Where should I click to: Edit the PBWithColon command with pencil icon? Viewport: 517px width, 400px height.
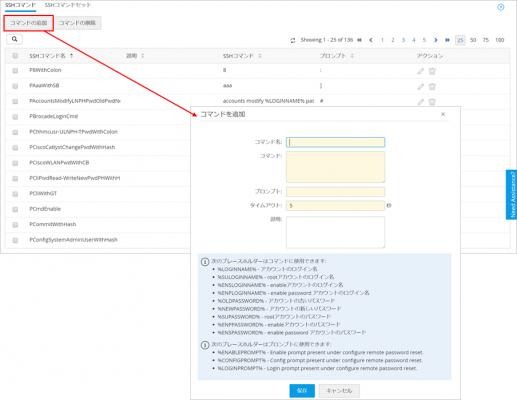pyautogui.click(x=421, y=71)
